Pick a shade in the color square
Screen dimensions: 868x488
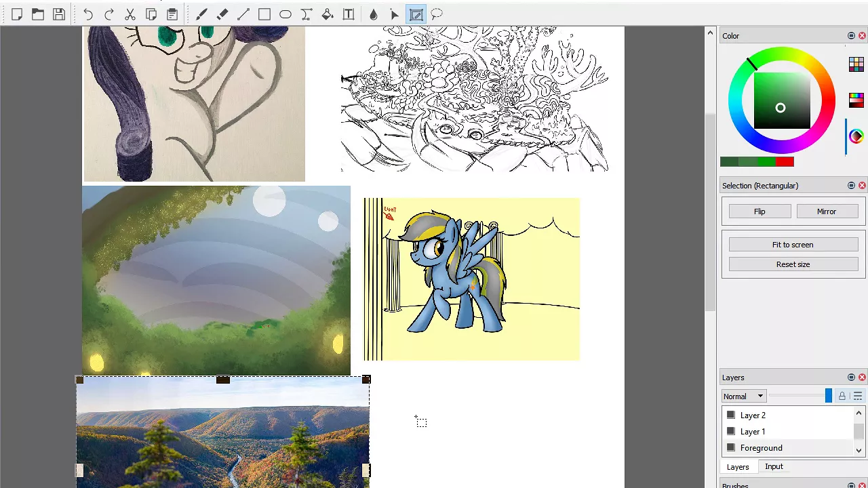coord(782,100)
